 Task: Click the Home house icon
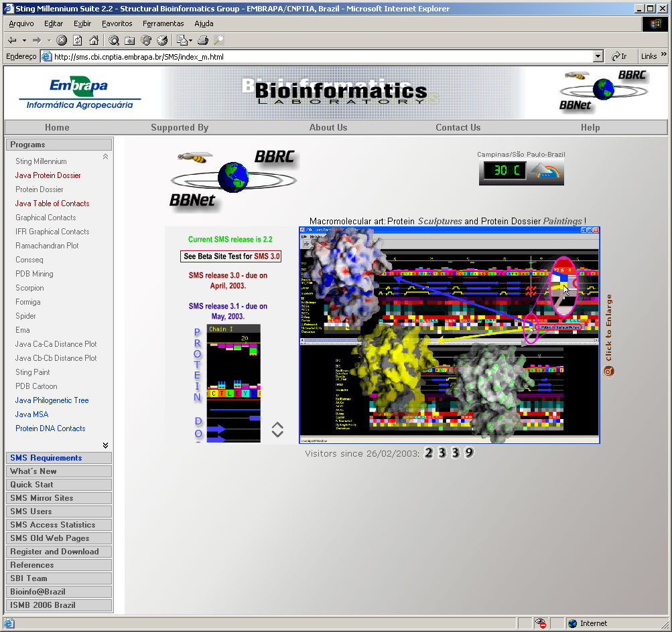pyautogui.click(x=93, y=40)
